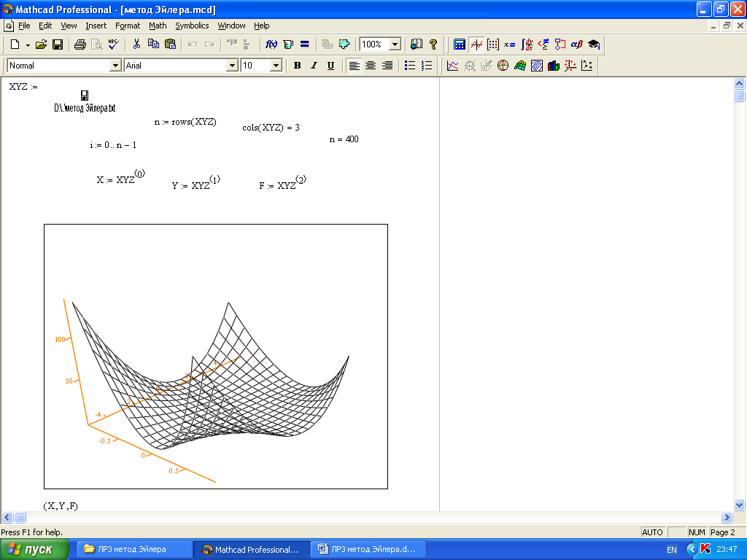747x560 pixels.
Task: Expand the Normal style dropdown
Action: pos(115,66)
